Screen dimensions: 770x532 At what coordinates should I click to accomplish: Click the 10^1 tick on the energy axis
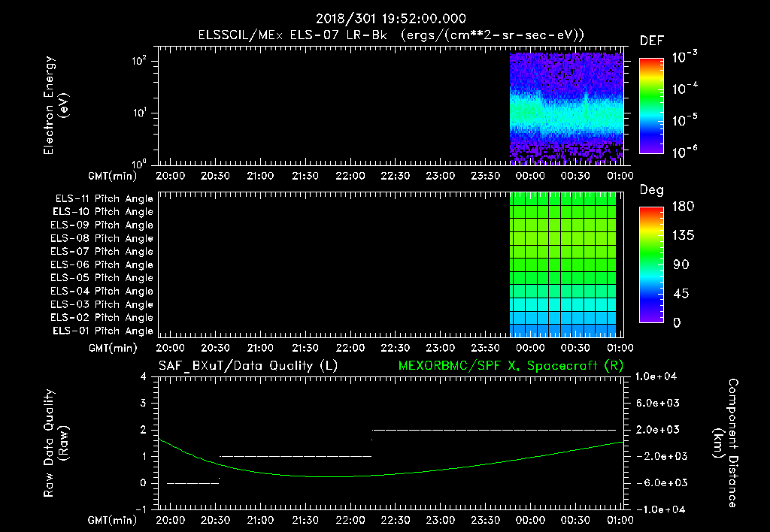tap(139, 113)
